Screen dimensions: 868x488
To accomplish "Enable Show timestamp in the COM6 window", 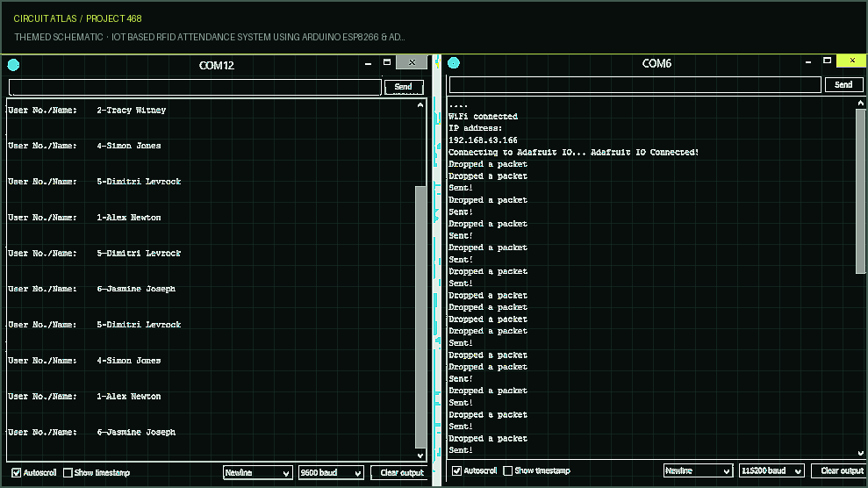I will coord(507,470).
